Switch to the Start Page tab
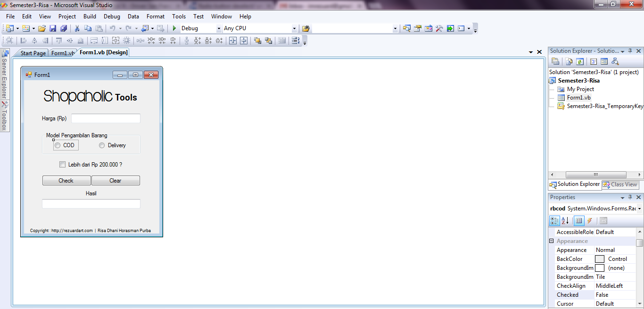This screenshot has width=644, height=309. point(33,53)
